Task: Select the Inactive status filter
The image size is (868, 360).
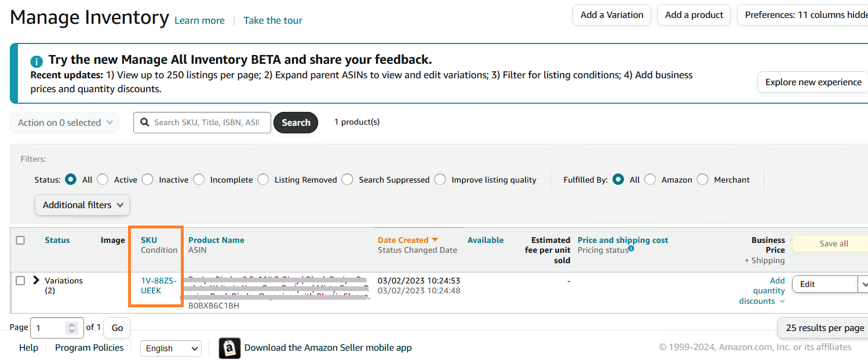Action: pyautogui.click(x=147, y=179)
